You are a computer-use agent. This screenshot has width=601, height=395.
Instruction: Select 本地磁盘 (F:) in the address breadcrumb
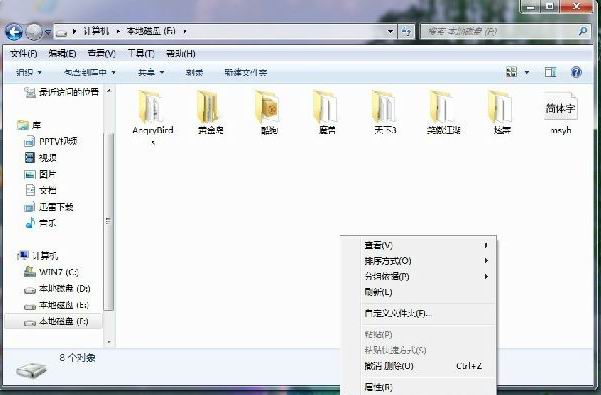[151, 31]
